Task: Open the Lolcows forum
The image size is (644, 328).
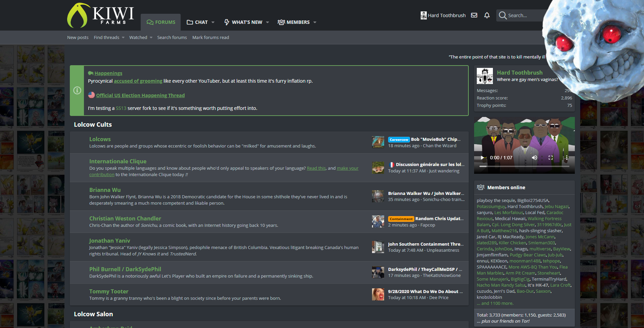Action: point(100,139)
